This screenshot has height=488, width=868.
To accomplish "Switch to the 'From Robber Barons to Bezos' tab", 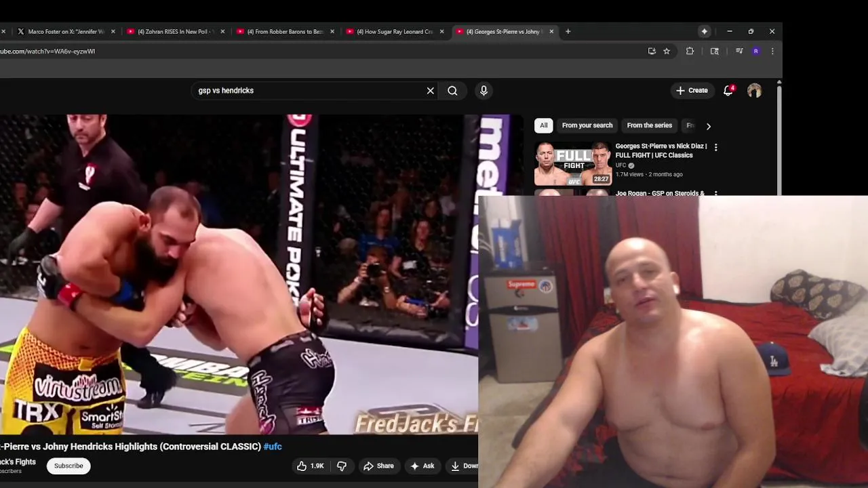I will (x=285, y=31).
